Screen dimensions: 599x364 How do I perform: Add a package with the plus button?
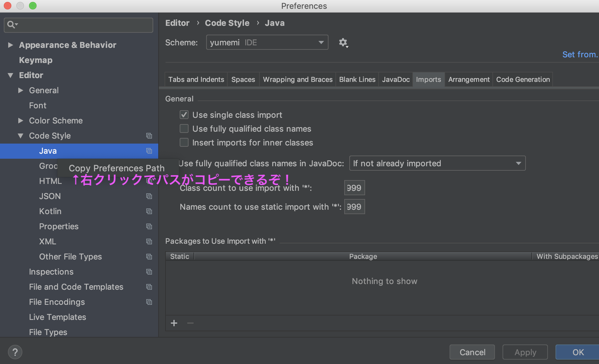click(x=174, y=323)
